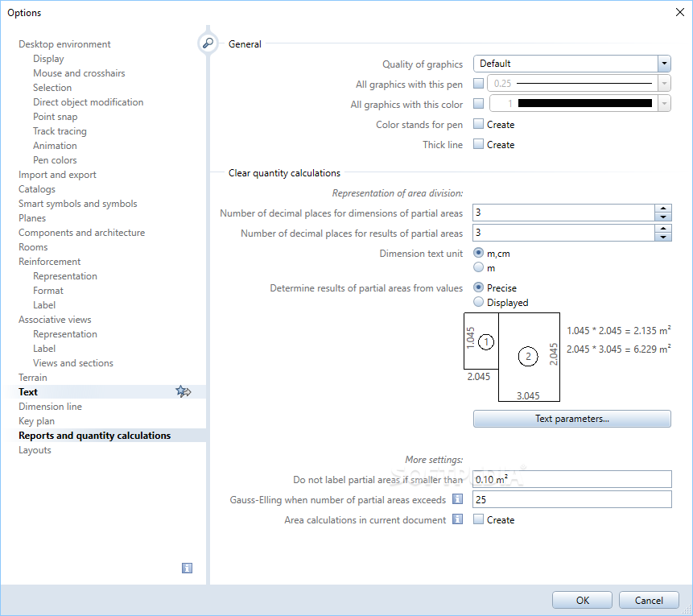Toggle Color stands for pen Create checkbox
Viewport: 693px width, 616px height.
point(478,124)
